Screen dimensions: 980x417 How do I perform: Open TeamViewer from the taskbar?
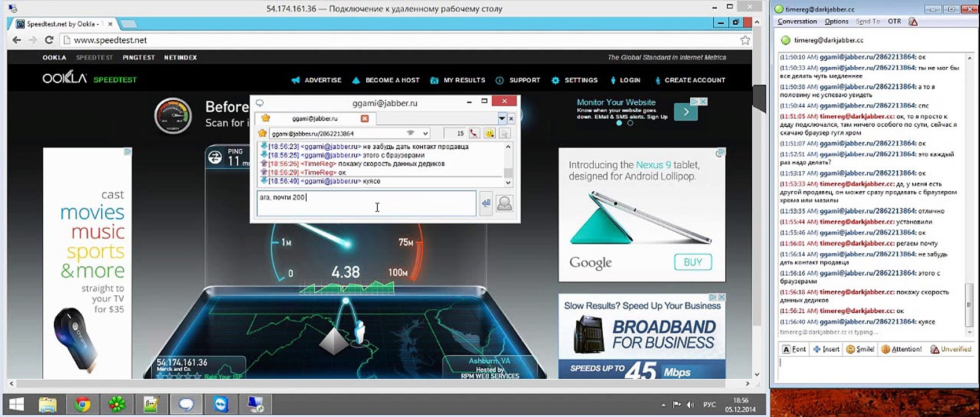coord(221,404)
